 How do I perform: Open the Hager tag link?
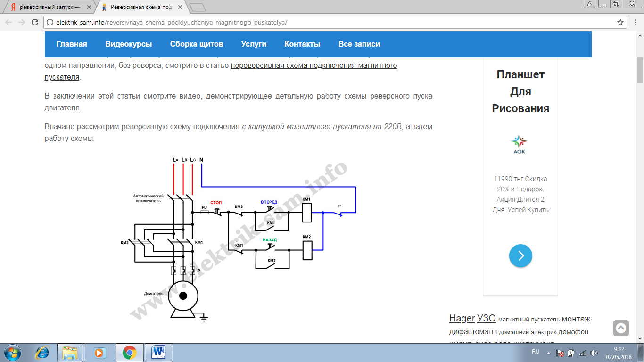tap(462, 319)
